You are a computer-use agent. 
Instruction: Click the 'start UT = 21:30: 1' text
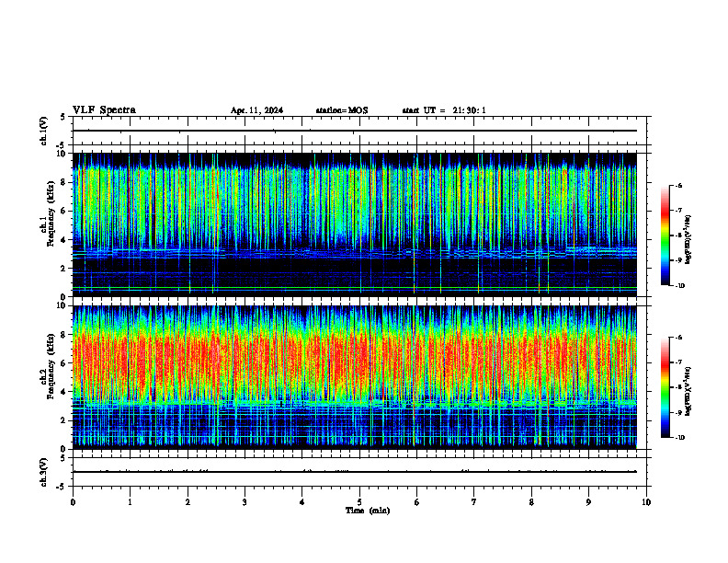(x=444, y=110)
